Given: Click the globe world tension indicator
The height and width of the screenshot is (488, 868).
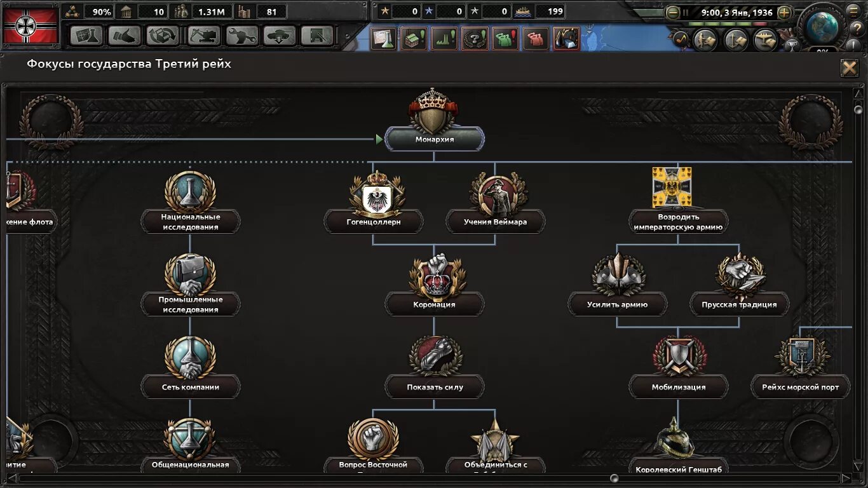Looking at the screenshot, I should click(822, 27).
